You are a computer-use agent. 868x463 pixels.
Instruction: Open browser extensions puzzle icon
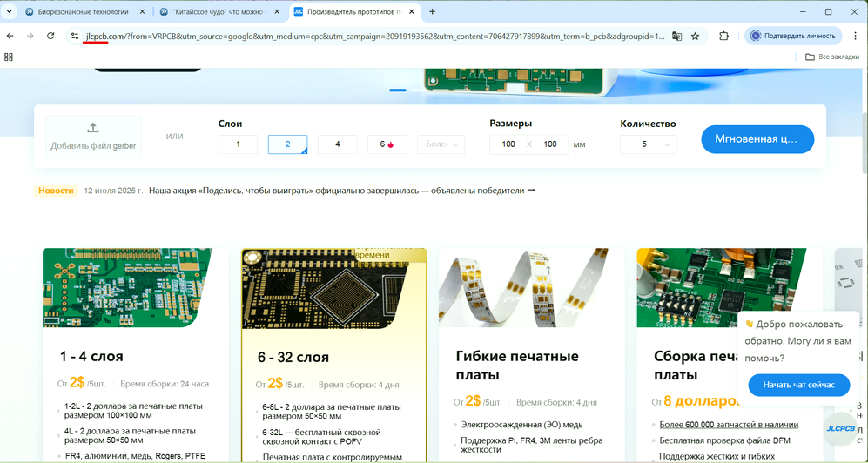723,36
